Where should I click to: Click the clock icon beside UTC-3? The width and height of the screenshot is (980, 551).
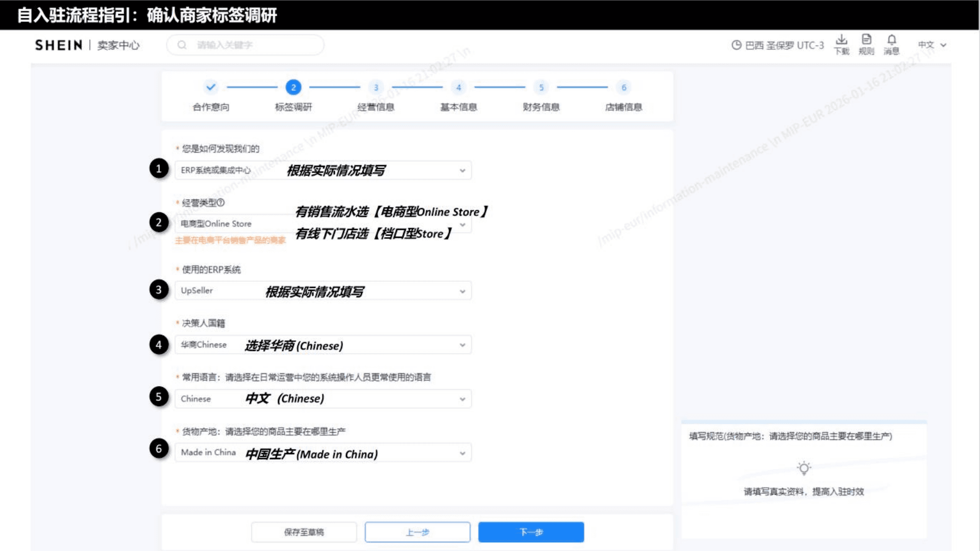736,45
